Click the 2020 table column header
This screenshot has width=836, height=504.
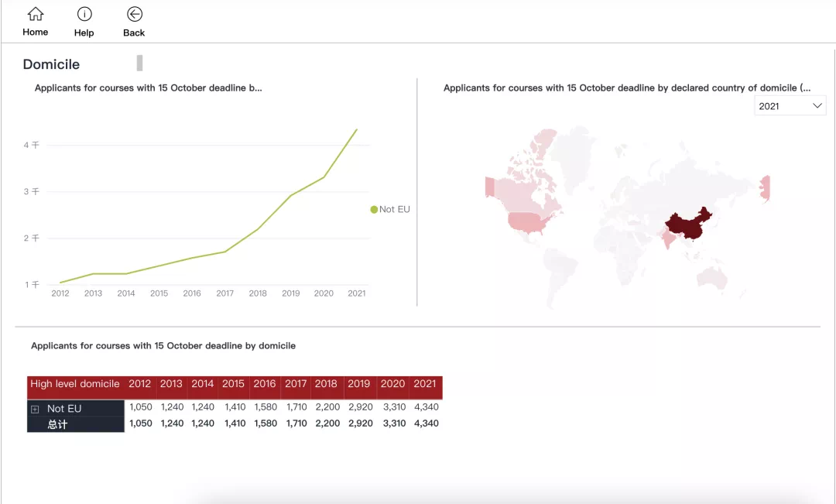[393, 383]
